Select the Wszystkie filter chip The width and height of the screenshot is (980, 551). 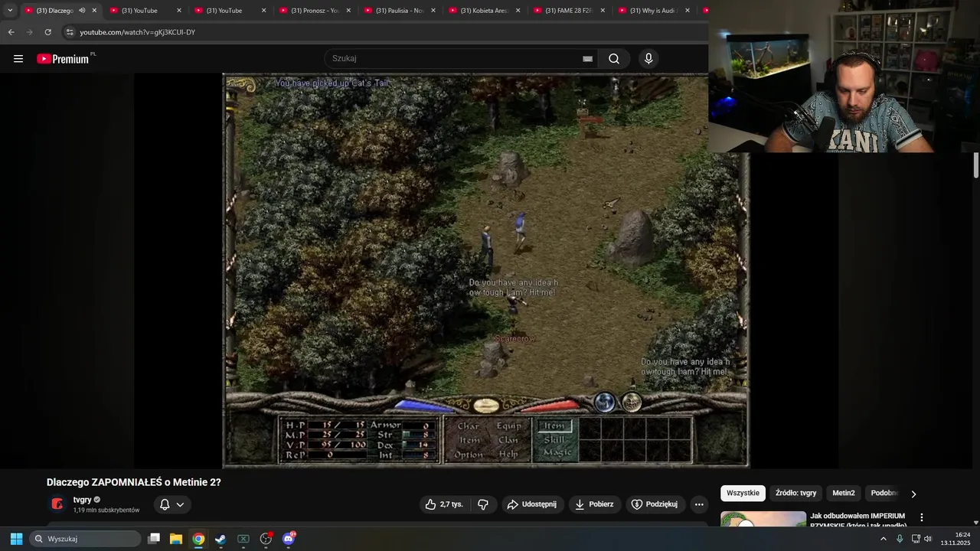743,493
